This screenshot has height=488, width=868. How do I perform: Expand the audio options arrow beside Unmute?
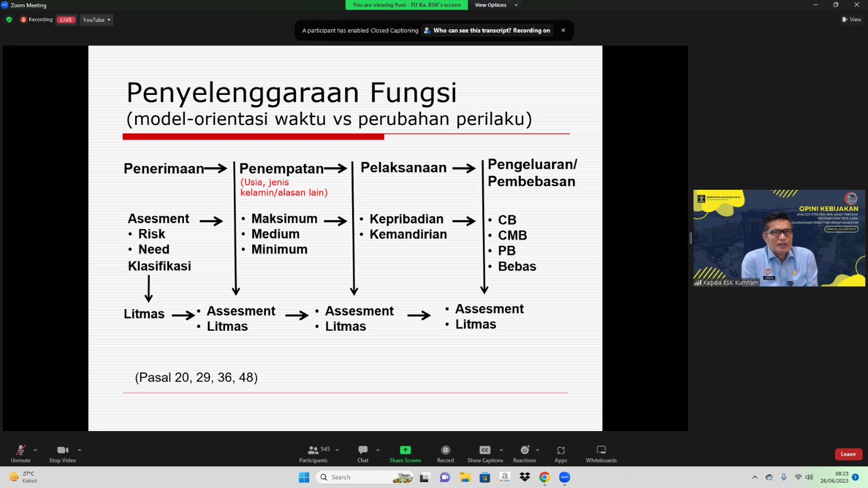(35, 450)
